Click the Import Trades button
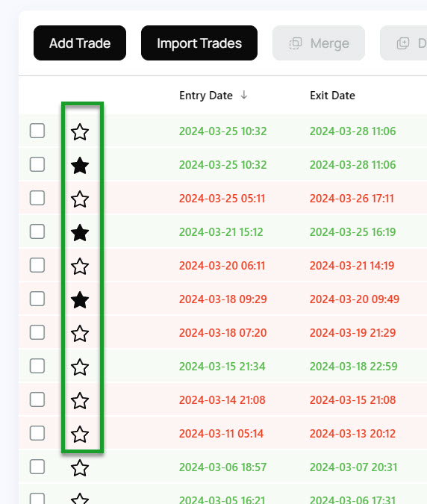The image size is (427, 504). click(199, 43)
